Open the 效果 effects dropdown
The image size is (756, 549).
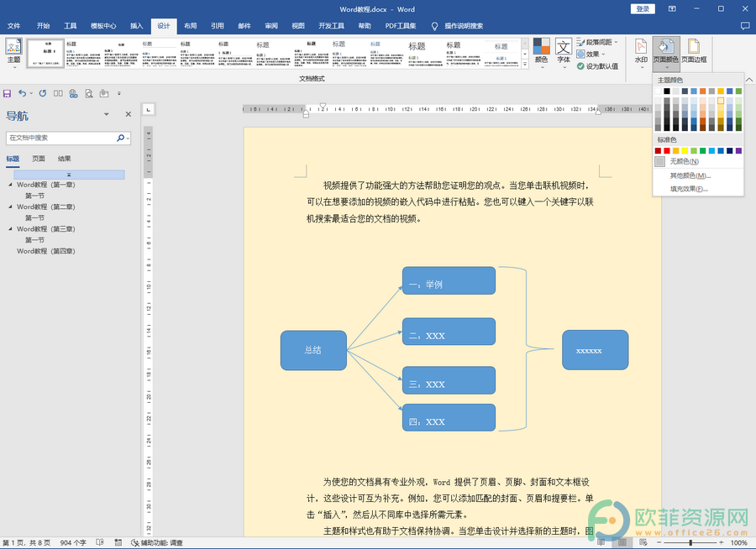click(591, 54)
